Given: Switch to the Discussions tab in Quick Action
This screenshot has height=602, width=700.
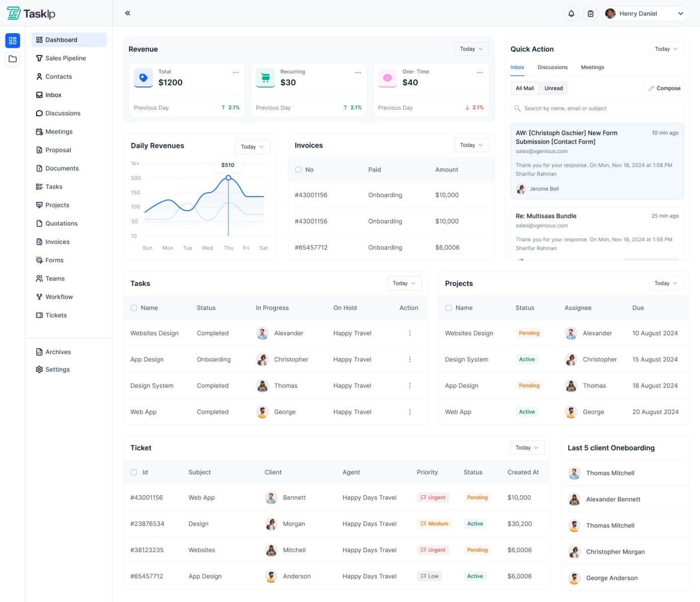Looking at the screenshot, I should (552, 67).
